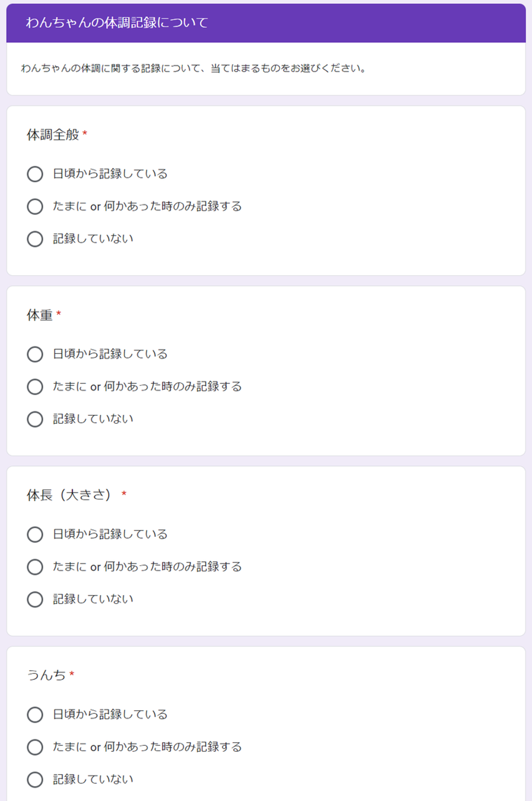The width and height of the screenshot is (532, 801).
Task: Click the '体重' question heading
Action: pyautogui.click(x=40, y=315)
